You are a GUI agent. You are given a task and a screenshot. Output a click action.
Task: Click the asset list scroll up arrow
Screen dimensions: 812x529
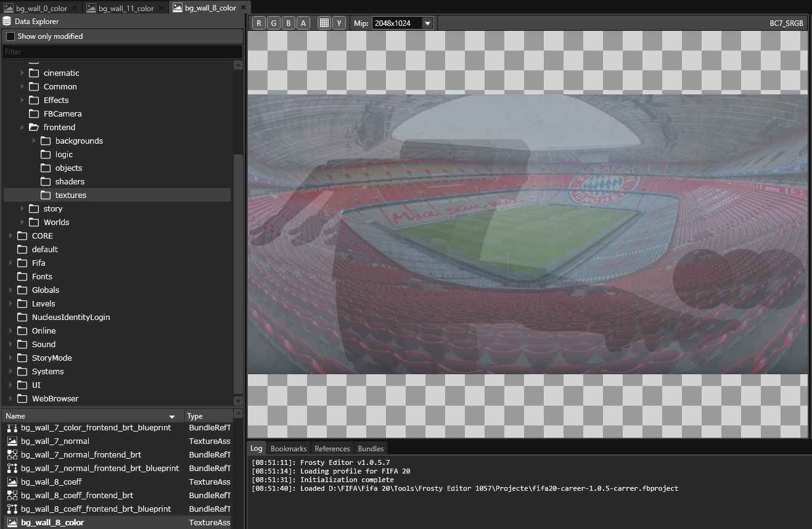click(239, 414)
